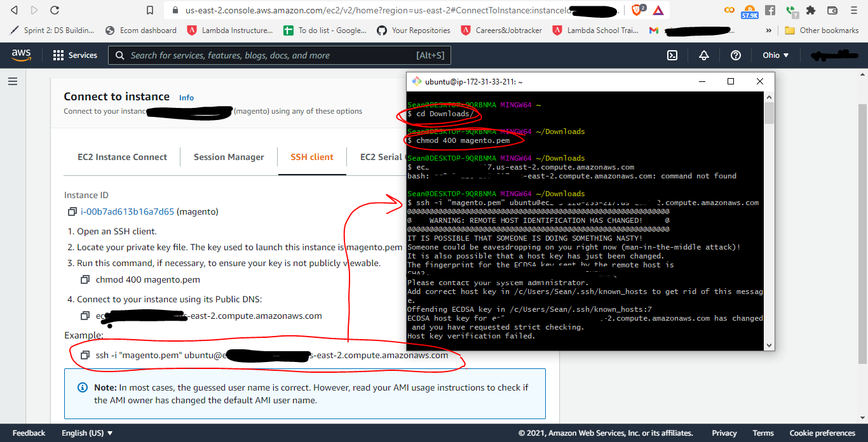Open Brave Rewards triangle icon
Screen dimensions: 868x442
coord(658,10)
